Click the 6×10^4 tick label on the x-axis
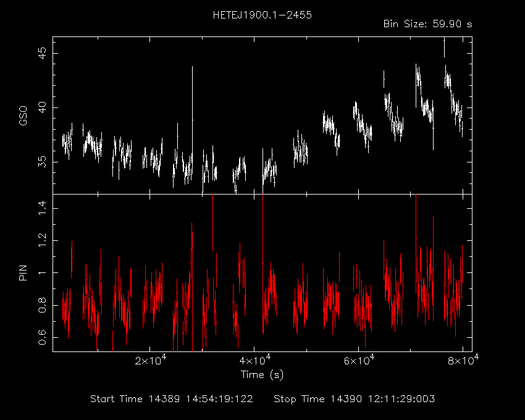Image resolution: width=525 pixels, height=420 pixels. [x=359, y=360]
